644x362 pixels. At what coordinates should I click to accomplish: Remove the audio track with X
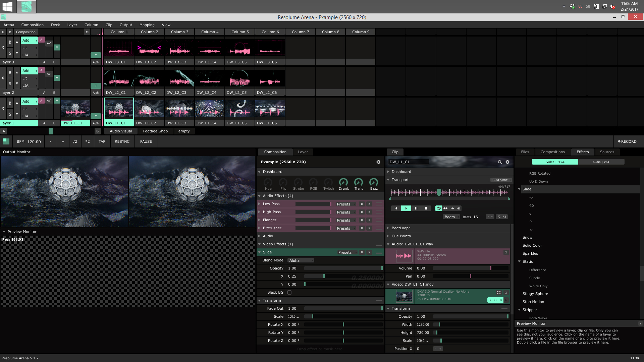506,252
